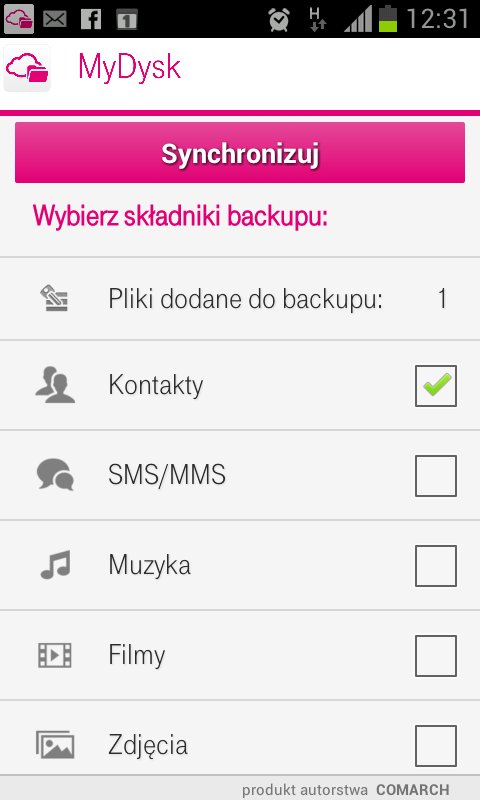Tap the SMS/MMS speech bubbles icon

[x=55, y=475]
